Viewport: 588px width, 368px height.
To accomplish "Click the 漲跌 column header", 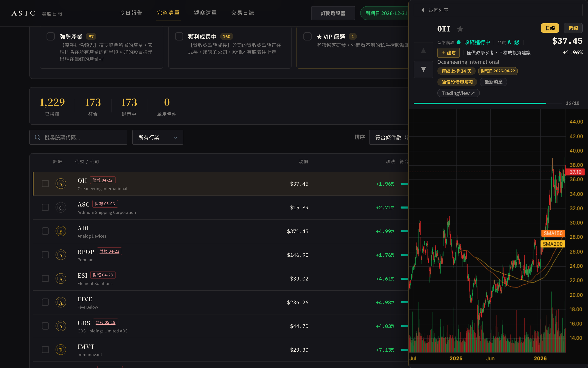I will [x=390, y=162].
